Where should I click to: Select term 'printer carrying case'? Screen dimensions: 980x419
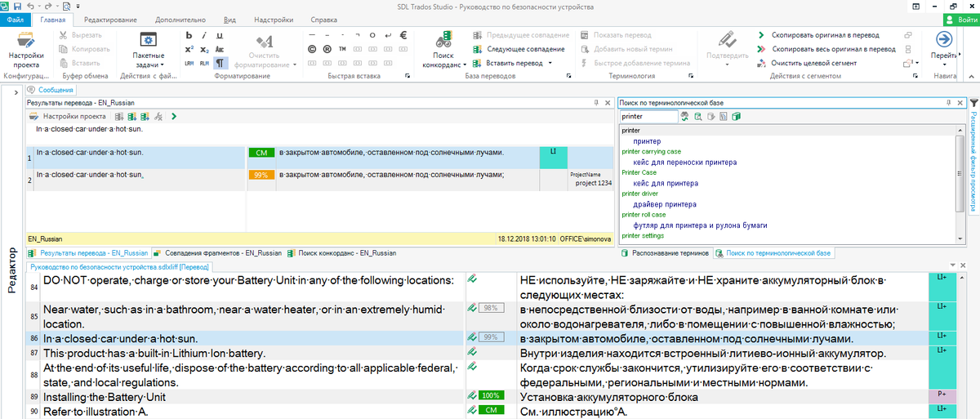(x=651, y=152)
